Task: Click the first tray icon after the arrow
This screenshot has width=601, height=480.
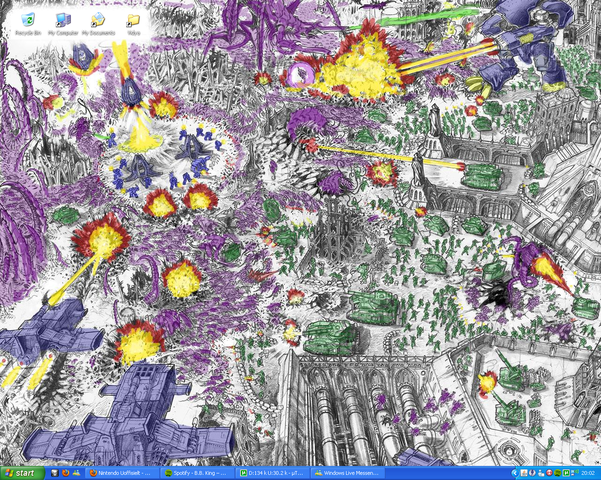Action: (524, 473)
